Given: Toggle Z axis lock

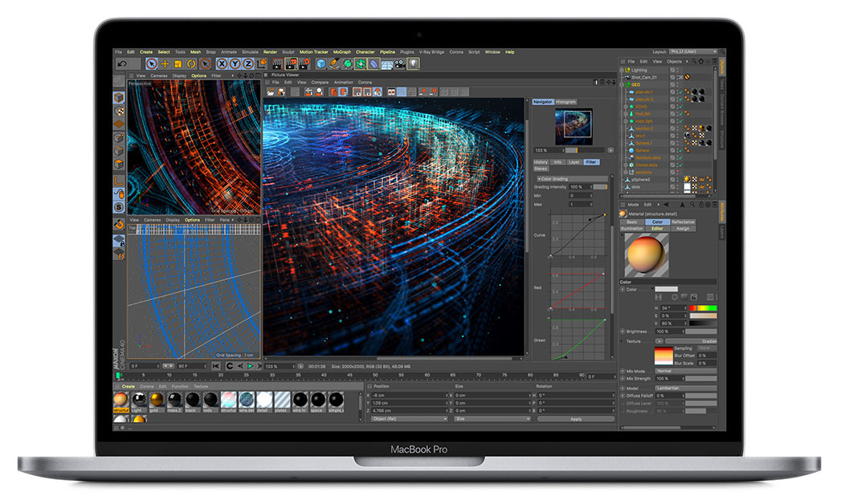Looking at the screenshot, I should click(x=247, y=63).
